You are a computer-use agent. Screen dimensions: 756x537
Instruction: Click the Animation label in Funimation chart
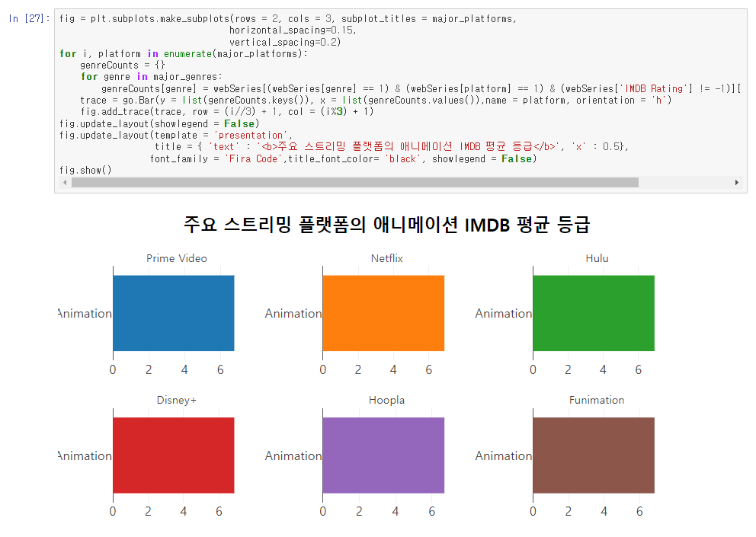[x=503, y=455]
